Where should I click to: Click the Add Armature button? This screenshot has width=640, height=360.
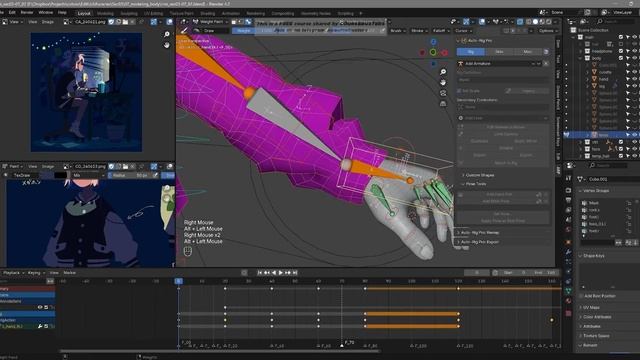tap(499, 64)
